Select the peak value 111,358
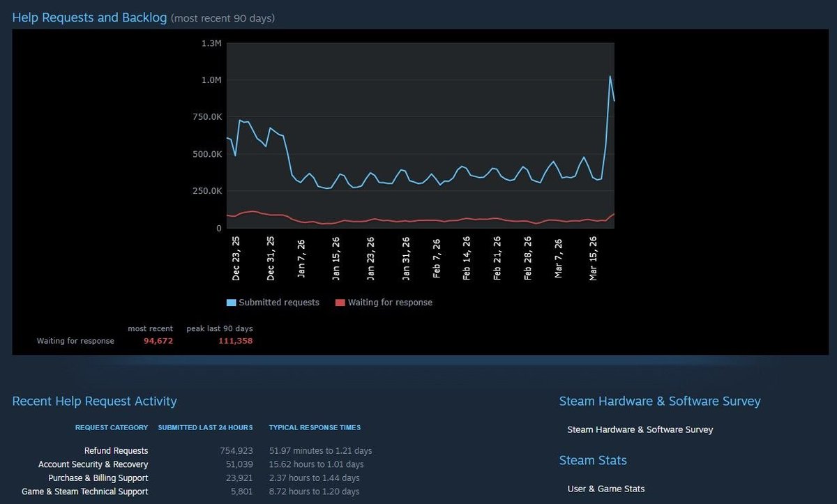Screen dimensions: 837x504 point(236,341)
